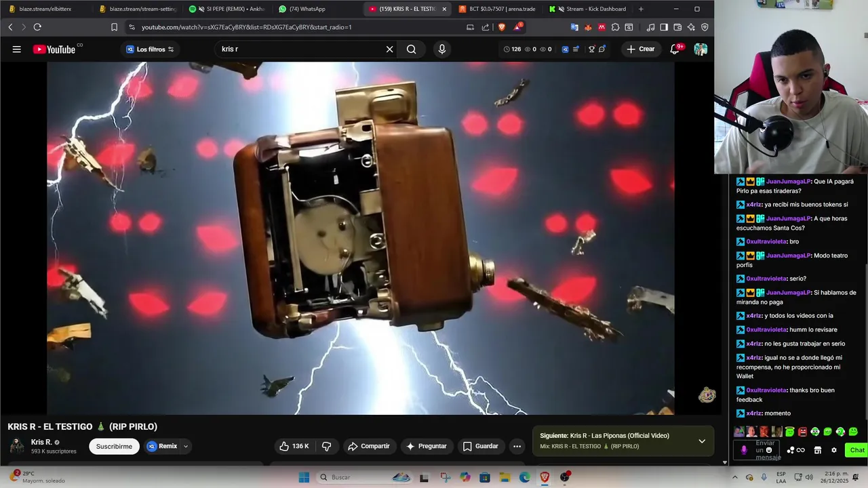Open the Kris R. channel name link
The height and width of the screenshot is (488, 868).
[x=41, y=442]
